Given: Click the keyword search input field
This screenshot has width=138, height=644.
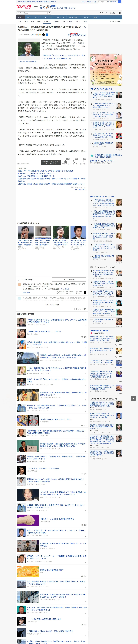Looking at the screenshot, I should point(32,13).
